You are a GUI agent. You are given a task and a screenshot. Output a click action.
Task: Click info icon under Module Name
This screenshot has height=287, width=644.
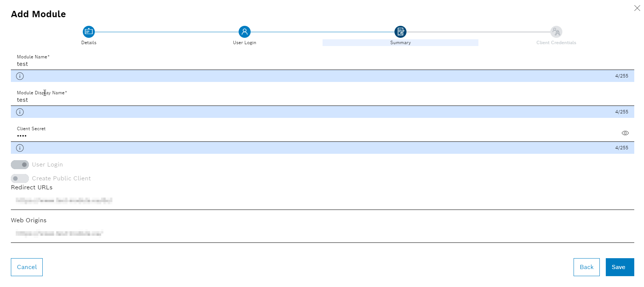tap(20, 76)
